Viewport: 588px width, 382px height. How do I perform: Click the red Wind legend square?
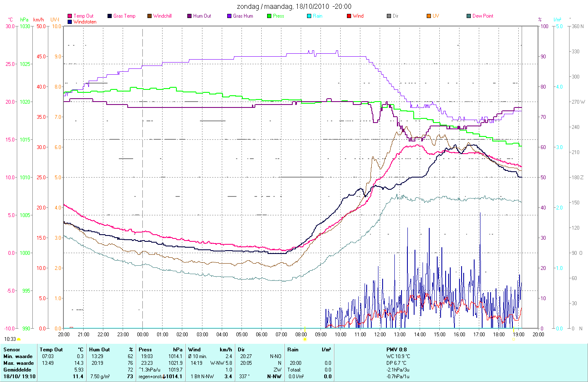[x=349, y=16]
